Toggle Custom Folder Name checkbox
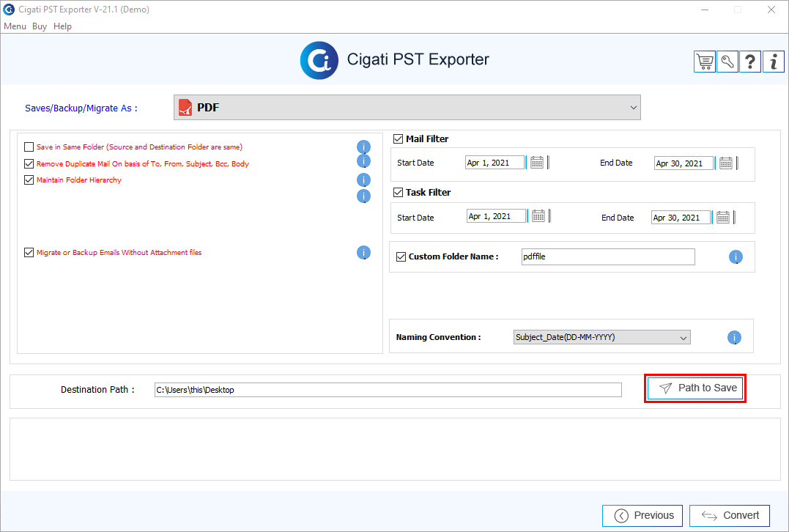The height and width of the screenshot is (532, 789). [401, 256]
